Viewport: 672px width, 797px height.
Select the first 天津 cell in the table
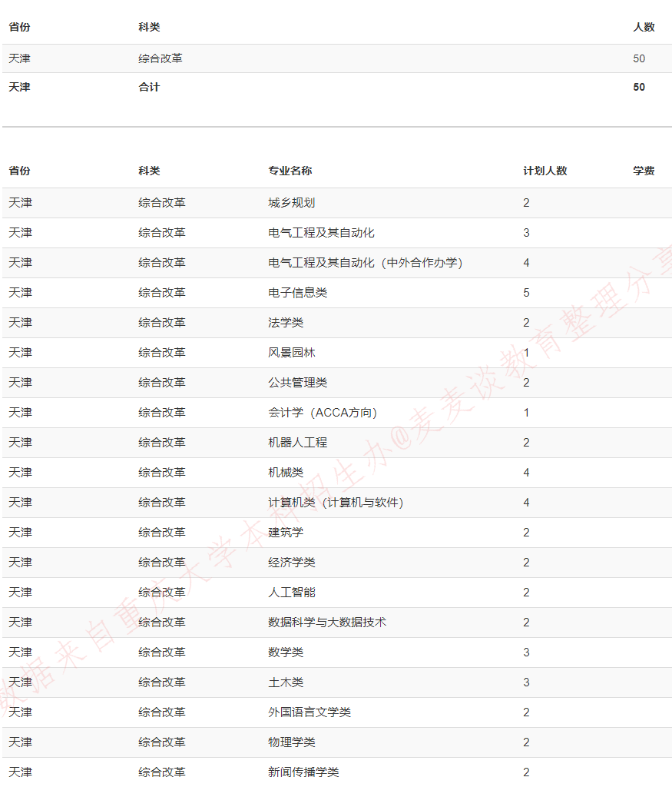(16, 58)
